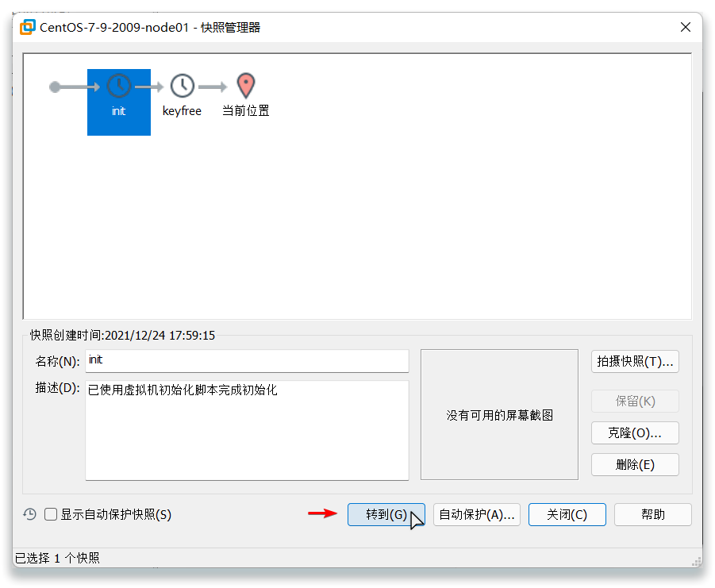Focus the 名称(N) name input field
Screen dimensions: 715x588
[x=247, y=361]
